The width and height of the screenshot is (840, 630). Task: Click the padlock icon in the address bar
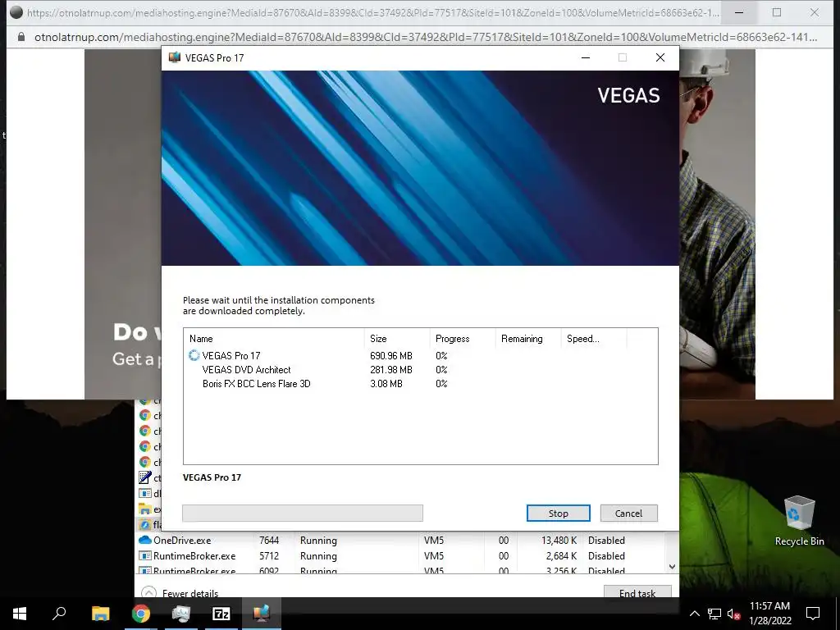(21, 37)
